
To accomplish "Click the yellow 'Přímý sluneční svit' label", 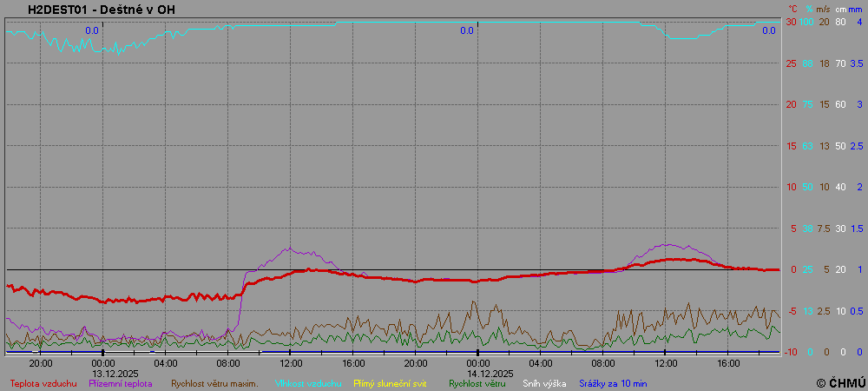I will [390, 382].
